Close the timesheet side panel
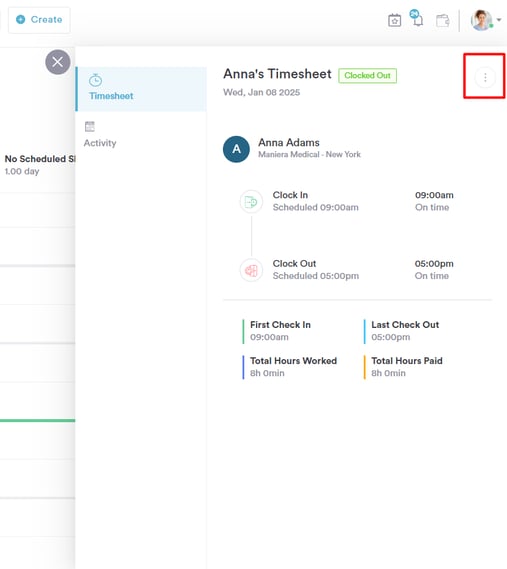This screenshot has width=507, height=569. [58, 62]
